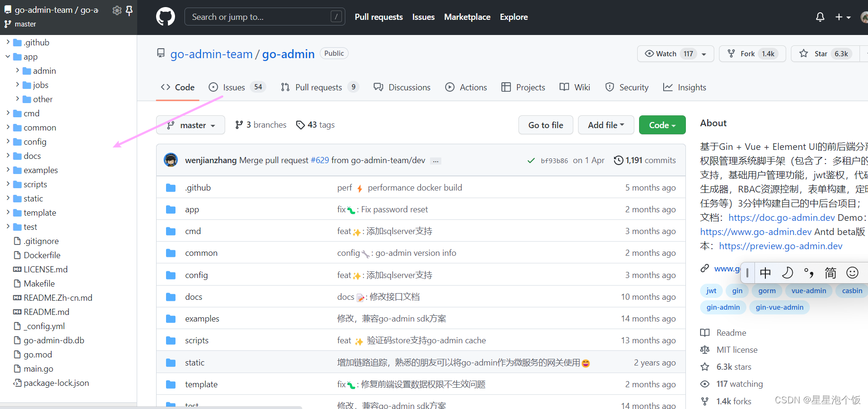The image size is (868, 409).
Task: Open Explore in top navigation
Action: (514, 17)
